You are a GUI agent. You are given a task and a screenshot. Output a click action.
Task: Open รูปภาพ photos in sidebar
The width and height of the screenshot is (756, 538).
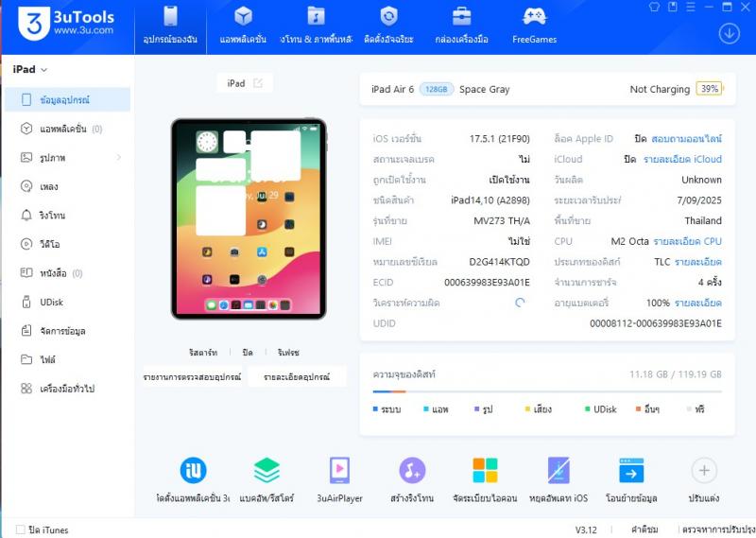(x=67, y=158)
